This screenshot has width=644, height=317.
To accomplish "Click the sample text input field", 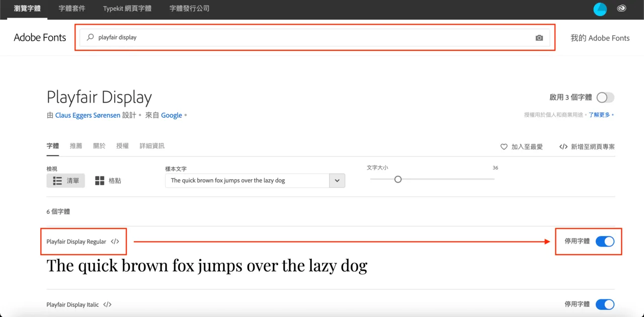I will [x=247, y=181].
